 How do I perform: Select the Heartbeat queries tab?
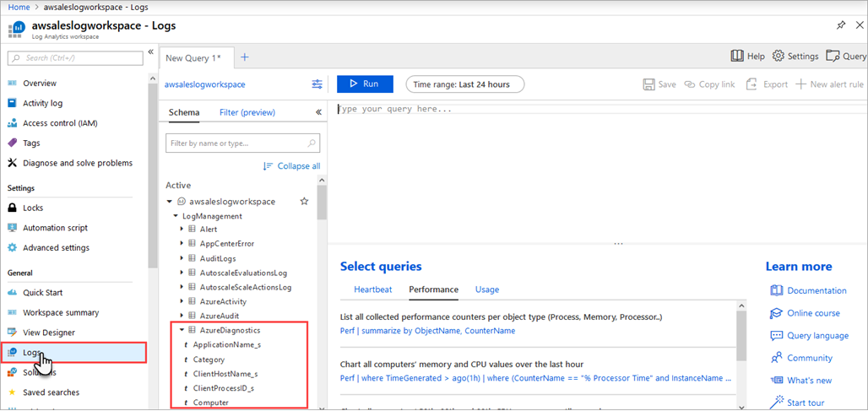pyautogui.click(x=372, y=289)
